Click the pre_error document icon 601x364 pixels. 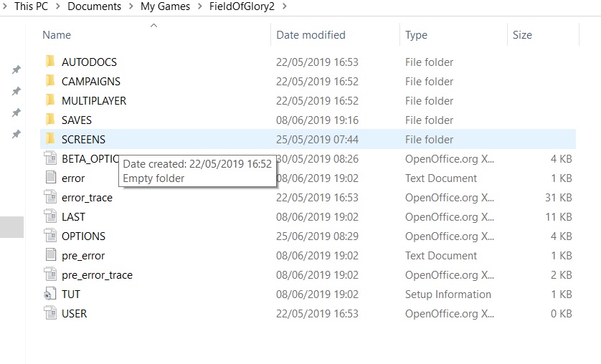[50, 255]
